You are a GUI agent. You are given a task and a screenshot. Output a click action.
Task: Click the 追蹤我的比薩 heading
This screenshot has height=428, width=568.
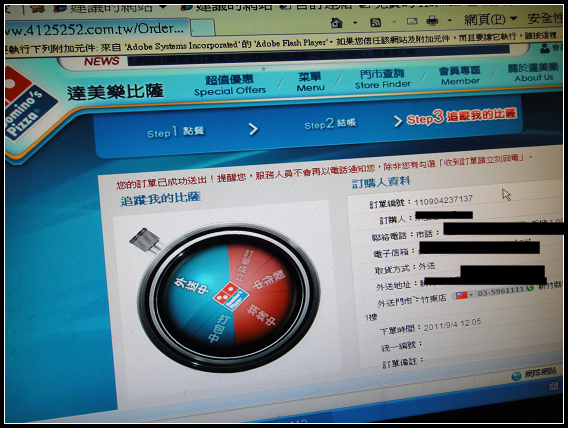point(160,198)
